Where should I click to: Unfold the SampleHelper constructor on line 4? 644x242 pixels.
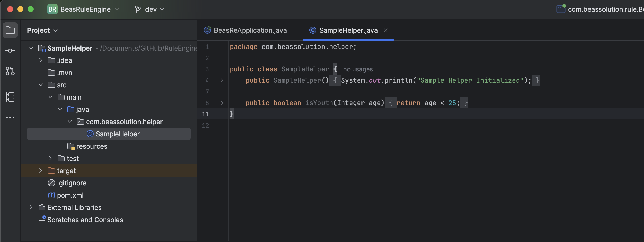pos(222,80)
